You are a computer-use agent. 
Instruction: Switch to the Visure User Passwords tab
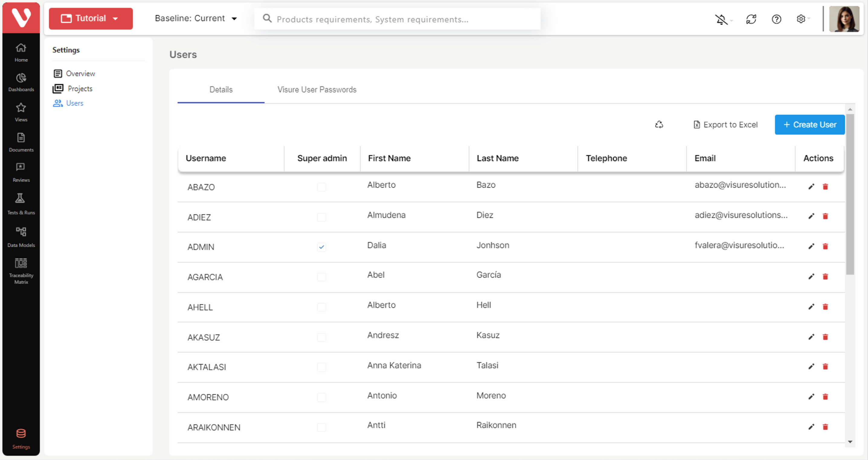click(317, 90)
